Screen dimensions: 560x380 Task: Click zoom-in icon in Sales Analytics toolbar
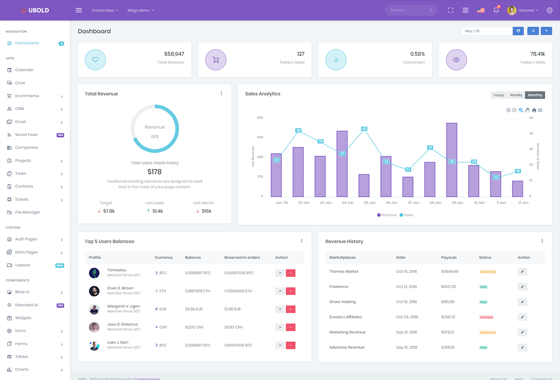(508, 110)
